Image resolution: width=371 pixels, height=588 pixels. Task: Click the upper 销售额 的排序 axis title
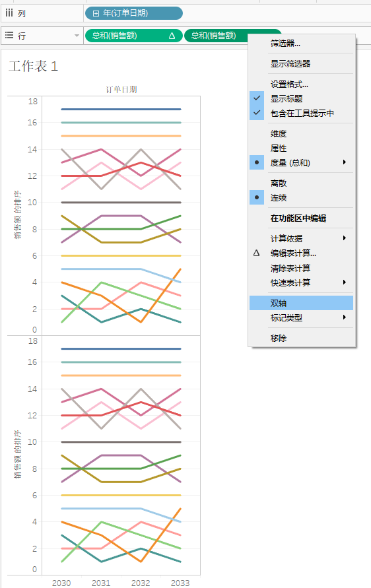pyautogui.click(x=18, y=215)
